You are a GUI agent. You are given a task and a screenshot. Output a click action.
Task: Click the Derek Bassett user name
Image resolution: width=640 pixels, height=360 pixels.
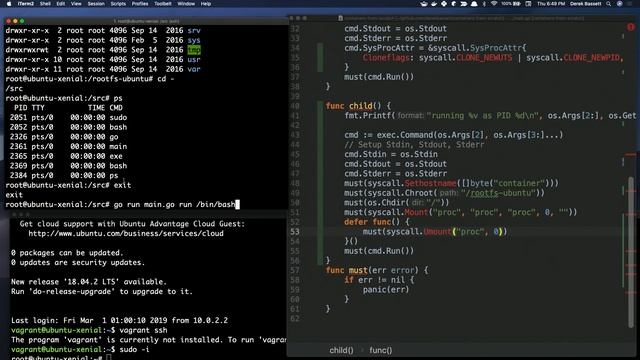586,4
